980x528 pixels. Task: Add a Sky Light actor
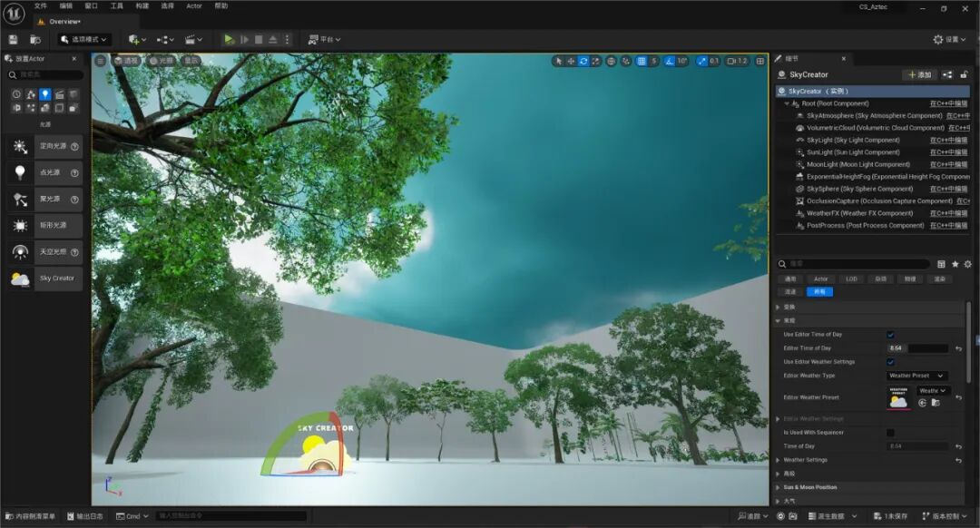tap(45, 252)
